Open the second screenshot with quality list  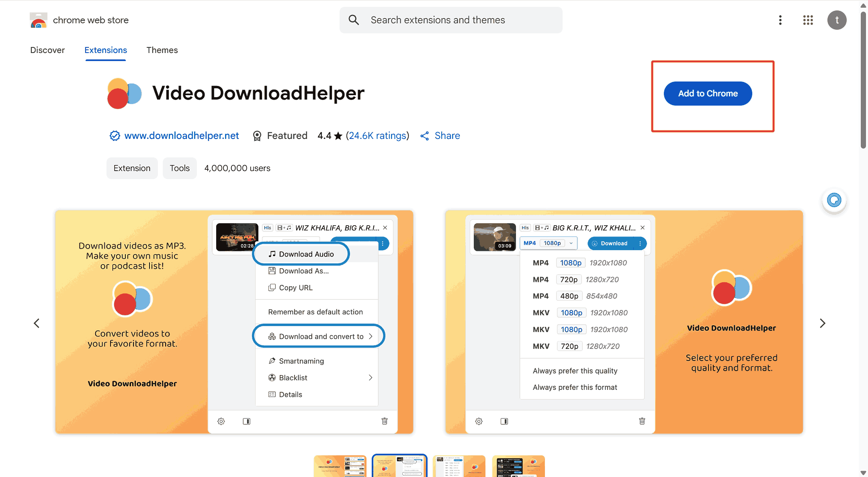click(x=624, y=322)
